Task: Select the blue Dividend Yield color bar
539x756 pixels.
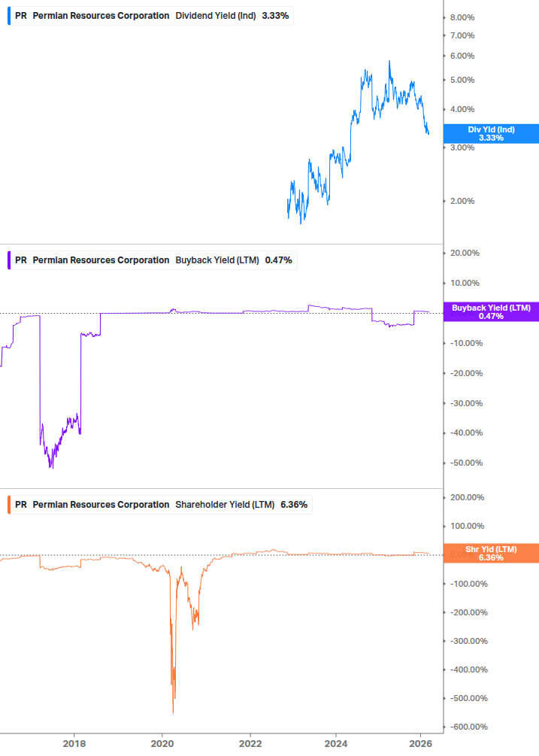Action: (9, 16)
